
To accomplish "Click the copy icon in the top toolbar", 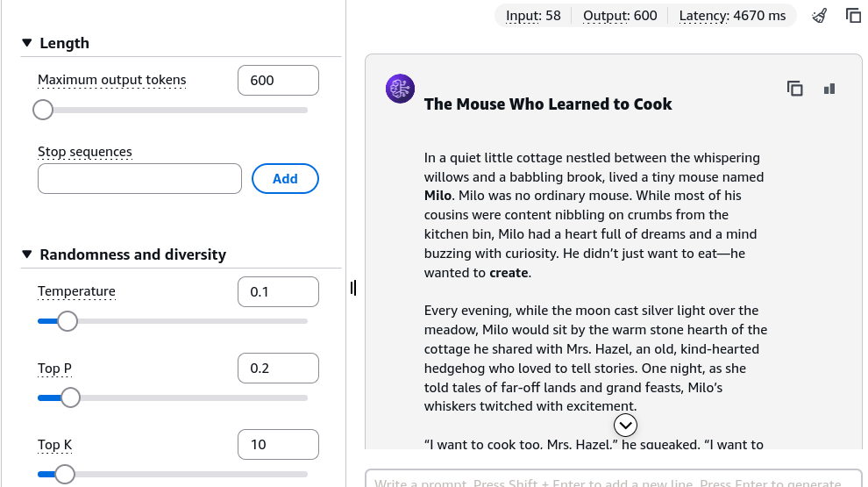I will [x=853, y=16].
